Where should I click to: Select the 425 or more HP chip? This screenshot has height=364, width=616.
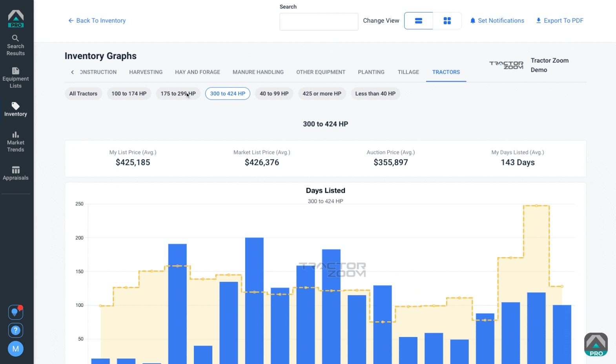click(322, 94)
